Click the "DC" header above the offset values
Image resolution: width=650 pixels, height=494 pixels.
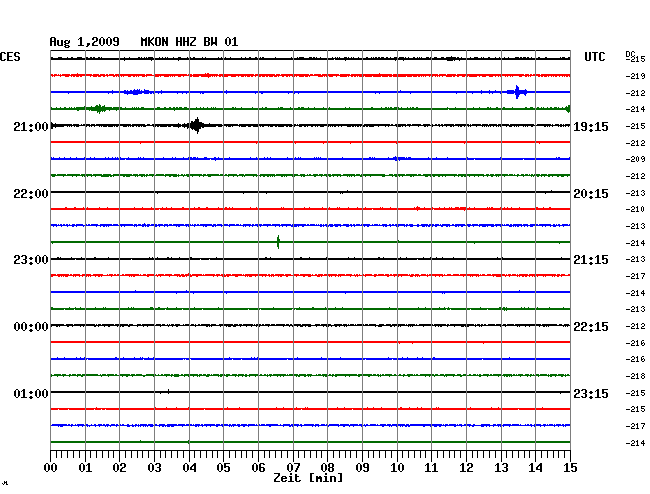630,54
